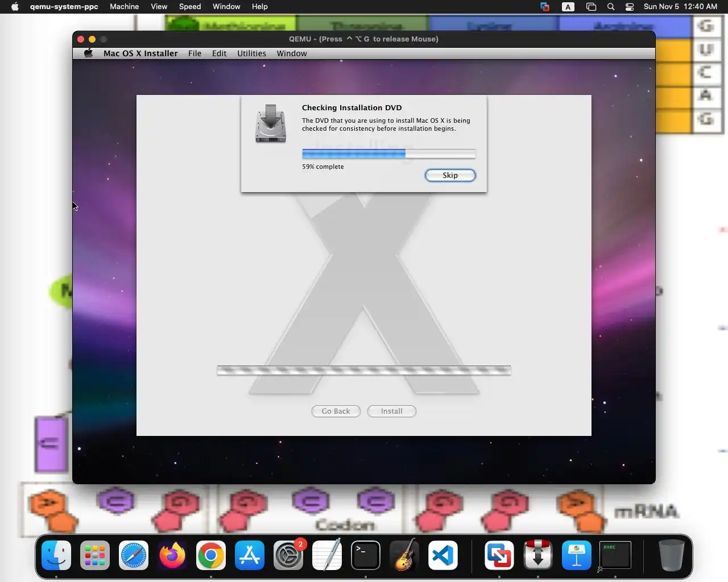Click the QEMU window title bar

[x=364, y=39]
